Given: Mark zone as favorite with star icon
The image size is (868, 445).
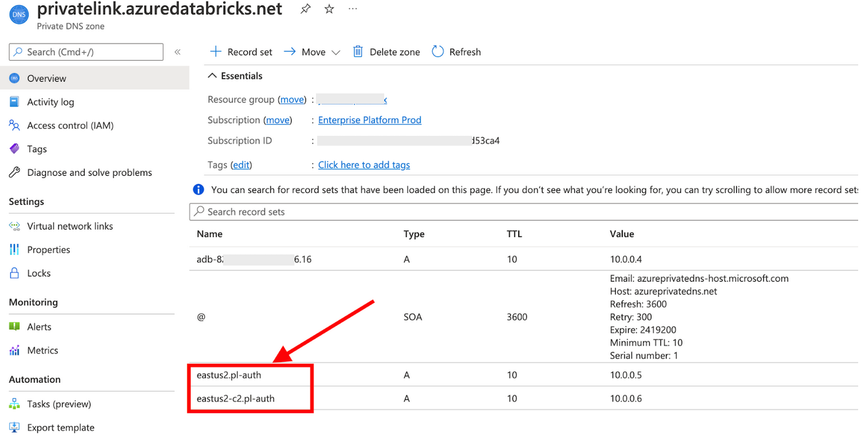Looking at the screenshot, I should 329,9.
